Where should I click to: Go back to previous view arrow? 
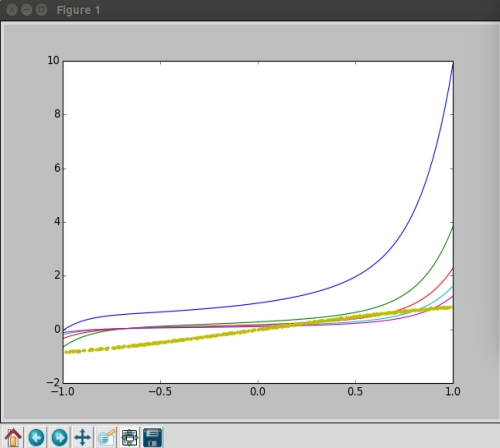point(36,437)
